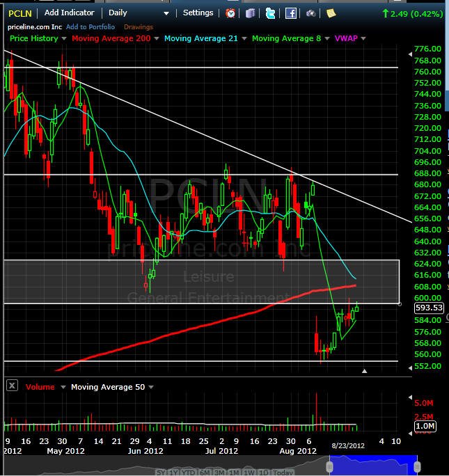Set range to 6M
449x476 pixels.
[x=205, y=473]
